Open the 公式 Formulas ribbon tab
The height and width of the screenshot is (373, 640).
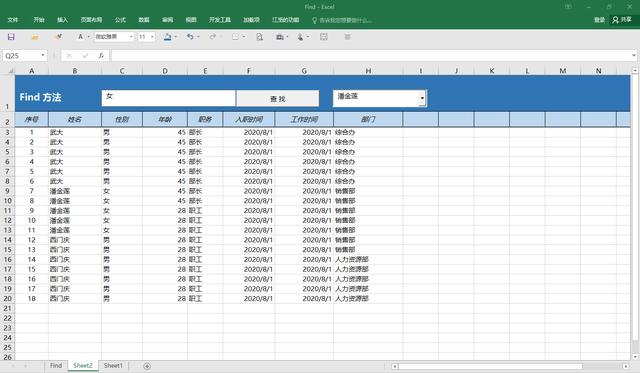(x=120, y=20)
